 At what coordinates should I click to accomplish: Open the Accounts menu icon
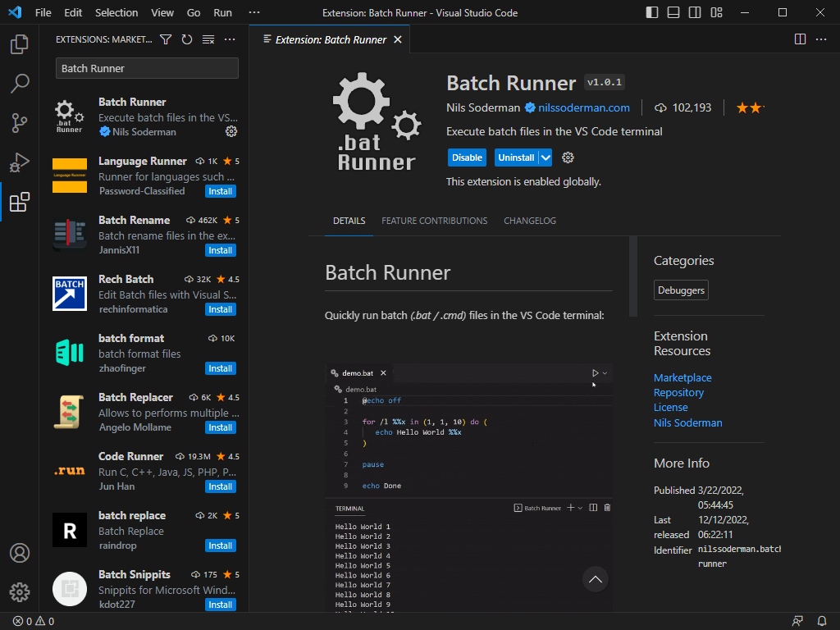(x=20, y=553)
